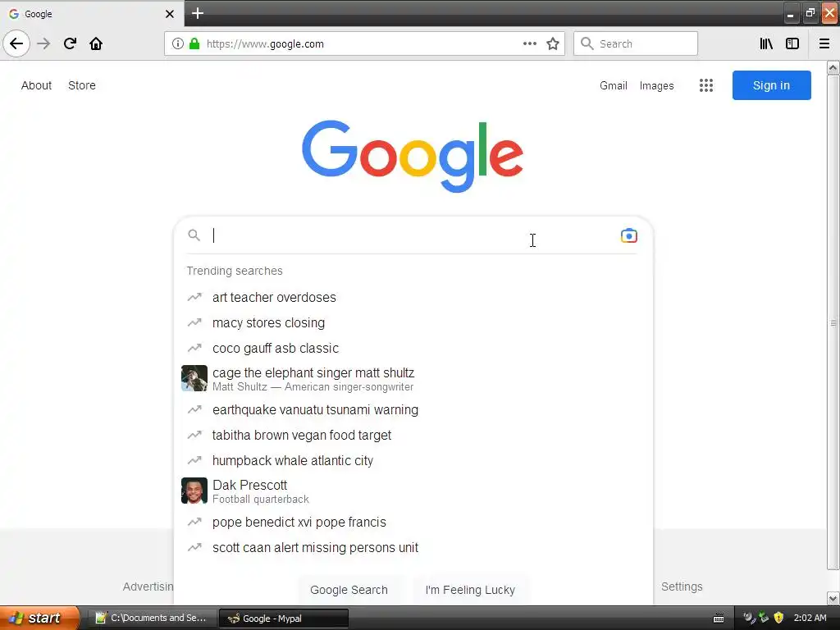This screenshot has height=630, width=840.
Task: Select cage the elephant singer matt shultz
Action: [x=412, y=379]
